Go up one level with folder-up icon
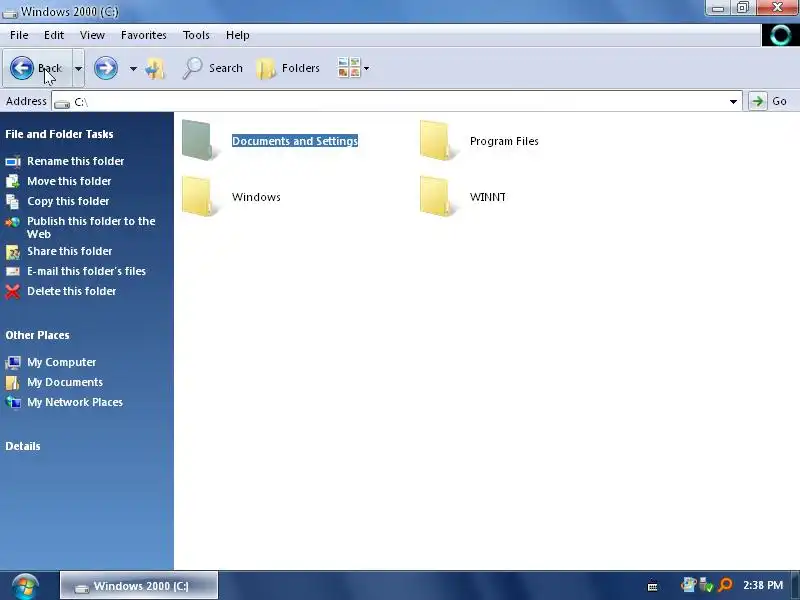This screenshot has width=800, height=600. 155,68
